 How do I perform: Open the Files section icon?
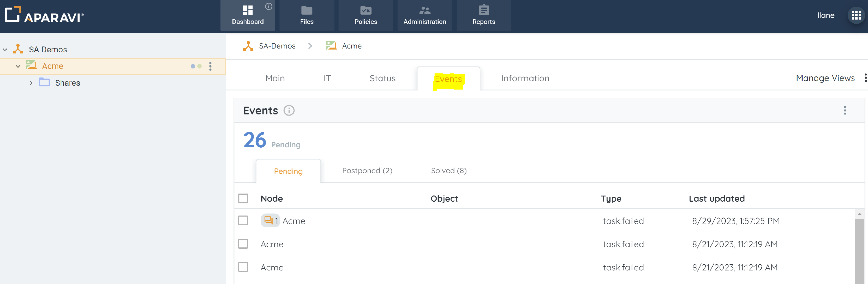tap(306, 11)
